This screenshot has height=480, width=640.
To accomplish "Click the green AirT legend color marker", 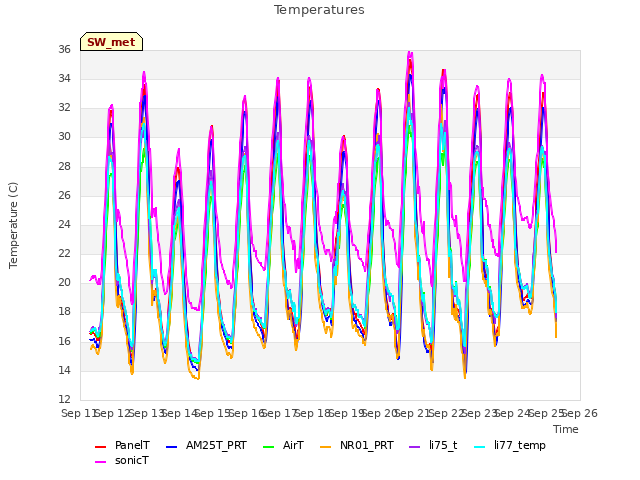I will [269, 447].
